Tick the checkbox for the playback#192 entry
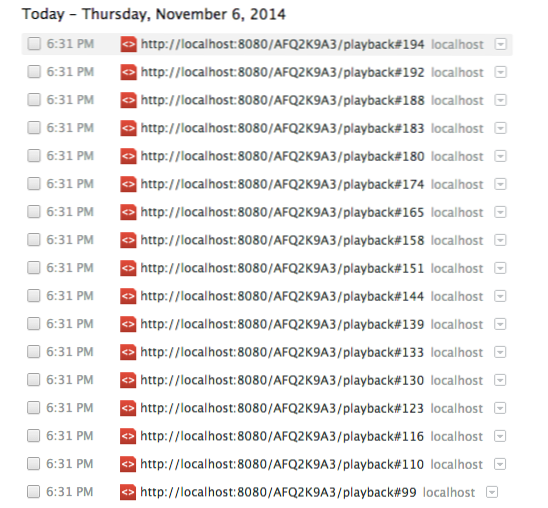This screenshot has width=548, height=508. (x=34, y=72)
